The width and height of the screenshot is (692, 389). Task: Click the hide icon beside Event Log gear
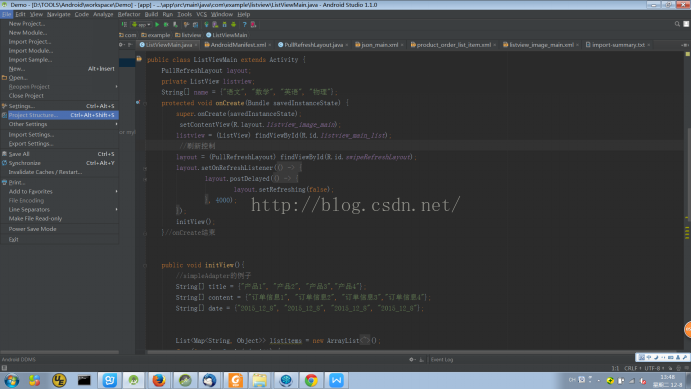[x=421, y=359]
